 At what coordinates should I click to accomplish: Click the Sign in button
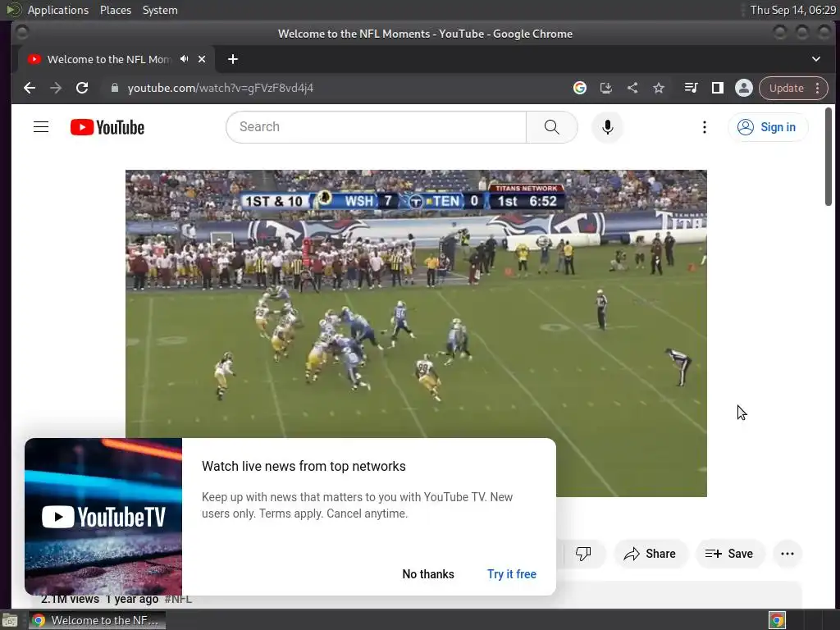tap(768, 127)
